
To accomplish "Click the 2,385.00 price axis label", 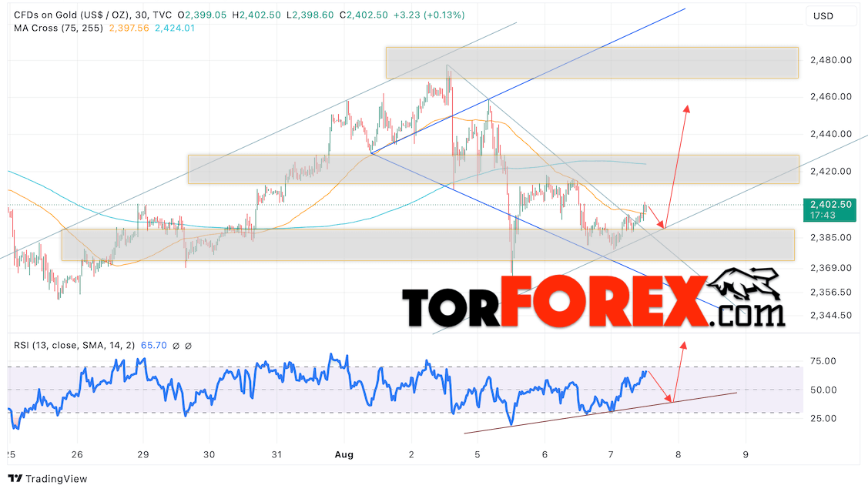I will click(x=831, y=237).
